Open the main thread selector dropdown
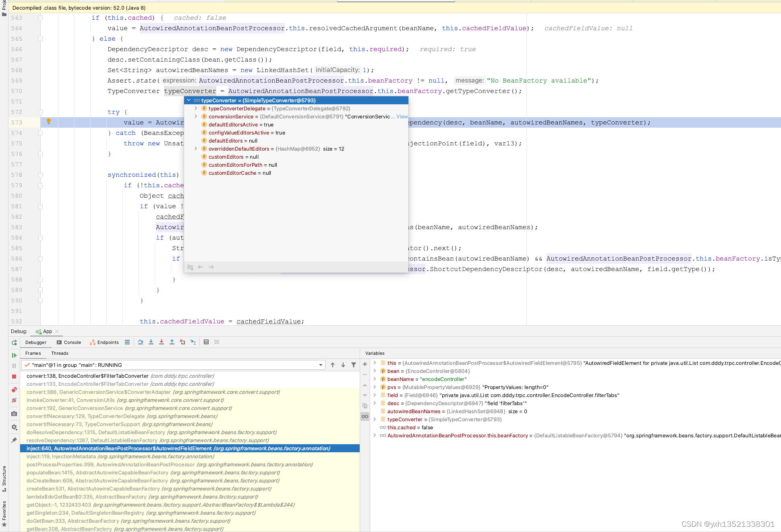Screen dimensions: 781x532 (321, 365)
